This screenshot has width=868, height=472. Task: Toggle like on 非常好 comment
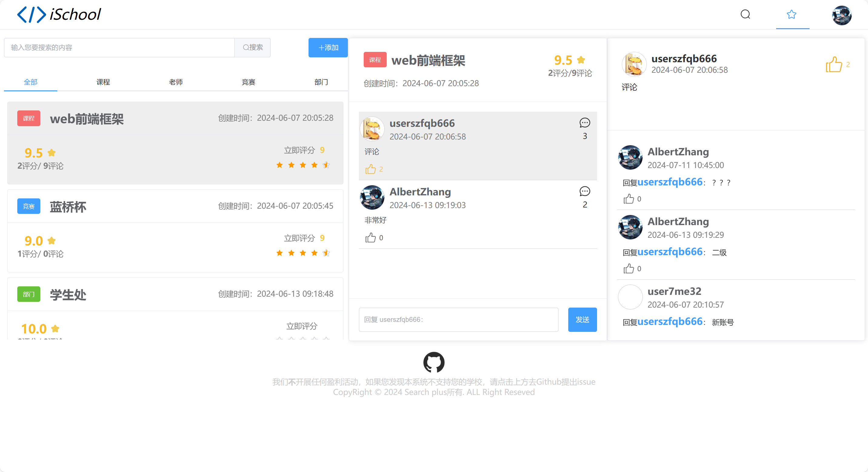click(x=370, y=238)
